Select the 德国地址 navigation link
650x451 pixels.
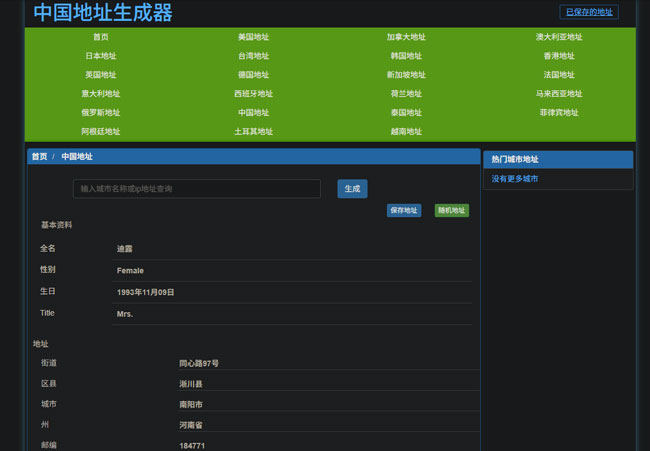click(253, 75)
